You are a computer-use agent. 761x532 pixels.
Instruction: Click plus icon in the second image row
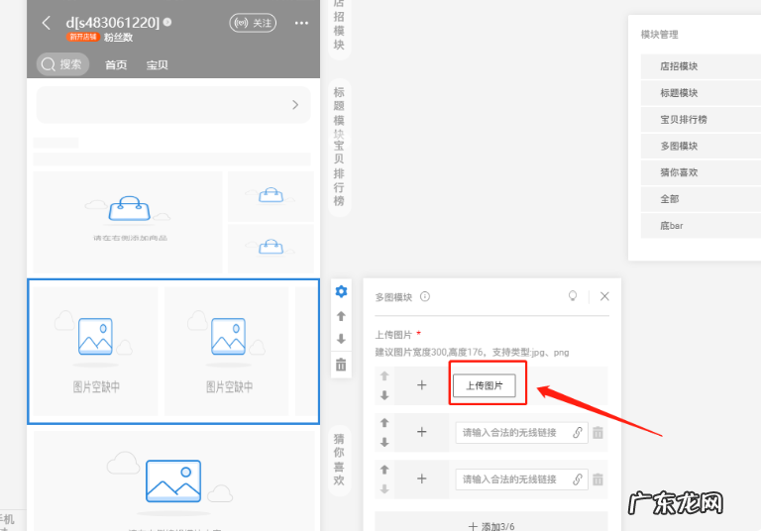coord(422,432)
